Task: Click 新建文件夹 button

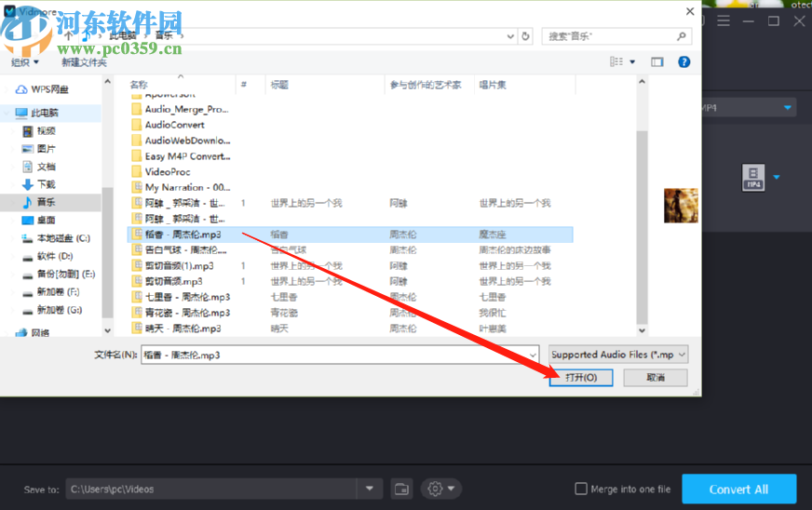Action: 84,62
